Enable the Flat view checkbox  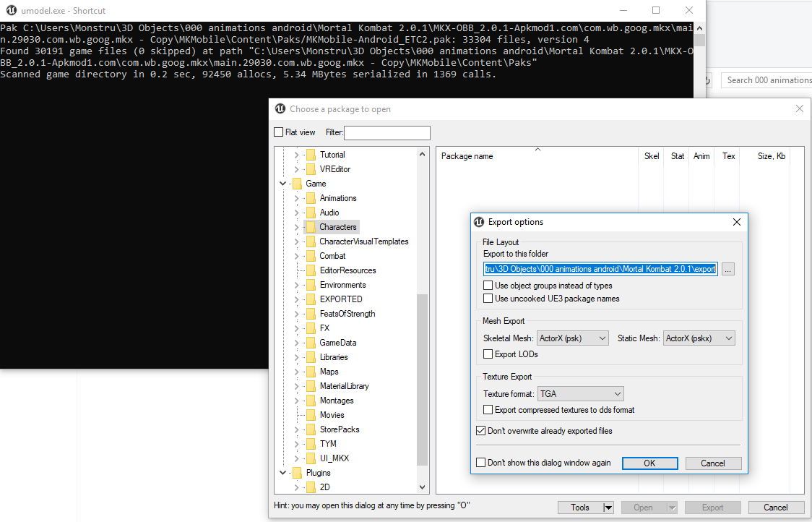point(279,132)
